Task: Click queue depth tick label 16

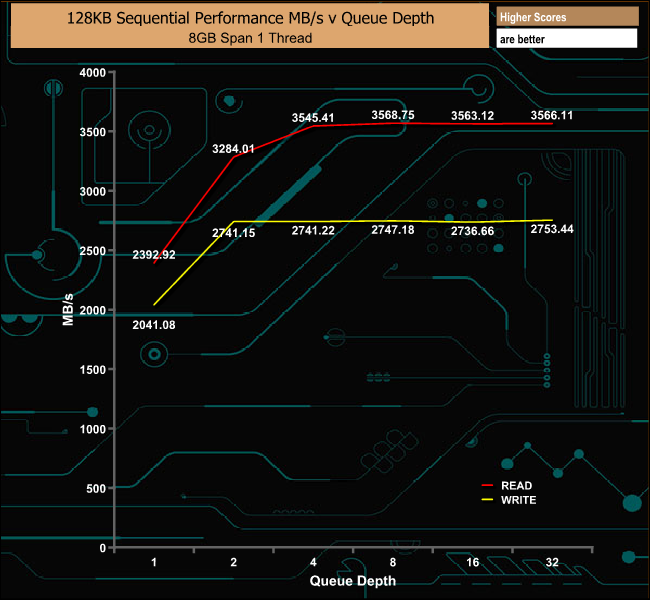Action: 472,562
